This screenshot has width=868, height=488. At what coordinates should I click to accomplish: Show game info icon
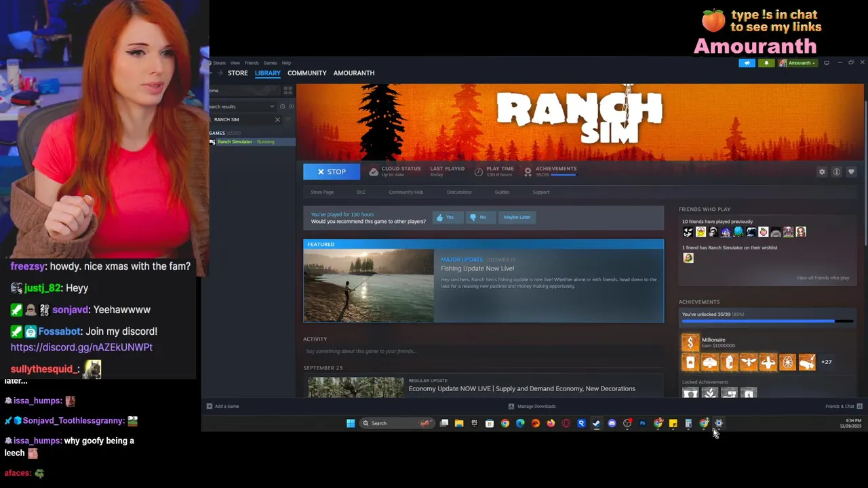(x=836, y=171)
